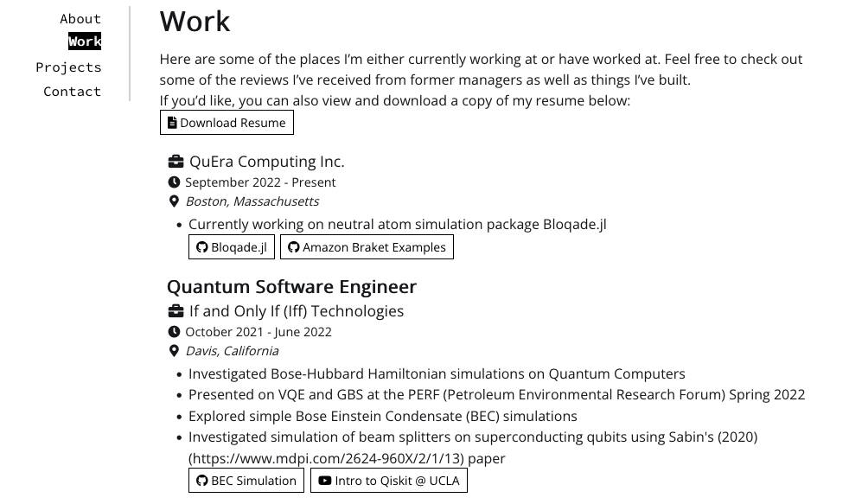Click the GitHub icon on BEC Simulation
The image size is (849, 504).
[x=202, y=481]
